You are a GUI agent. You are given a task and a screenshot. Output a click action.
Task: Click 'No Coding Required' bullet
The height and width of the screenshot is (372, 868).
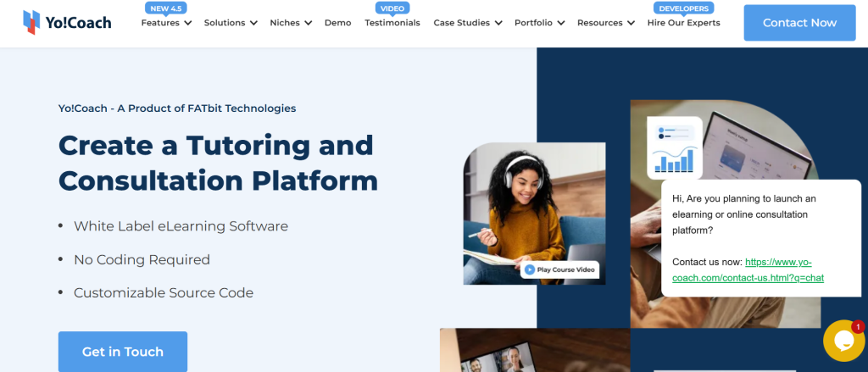142,259
